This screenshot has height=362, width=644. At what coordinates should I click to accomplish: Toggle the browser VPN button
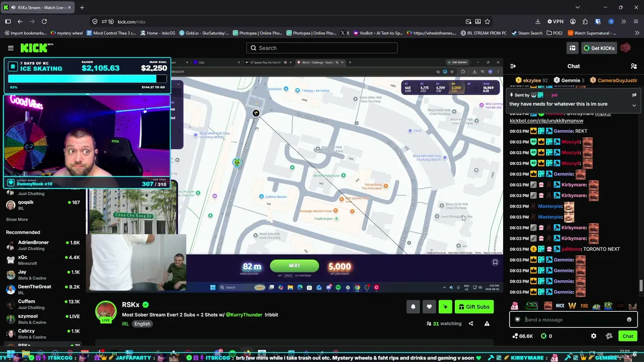(555, 22)
